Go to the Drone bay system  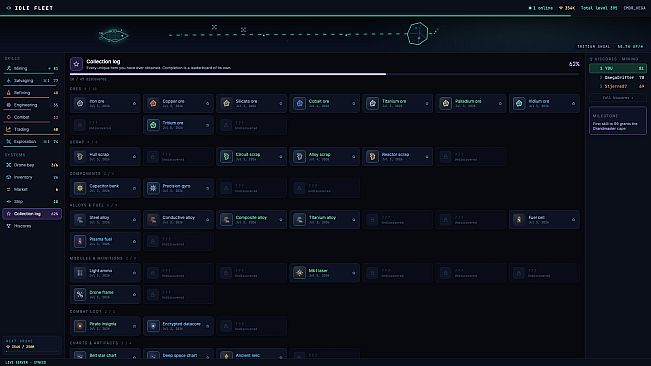32,165
